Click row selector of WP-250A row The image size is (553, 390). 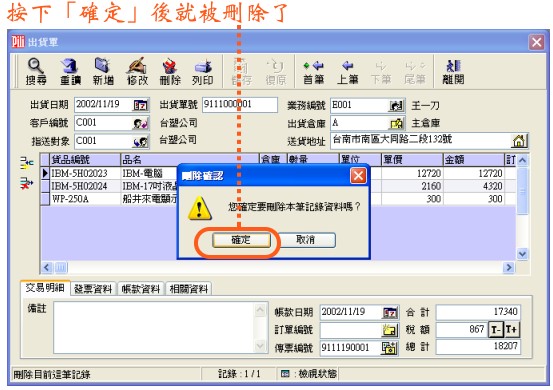[x=45, y=199]
